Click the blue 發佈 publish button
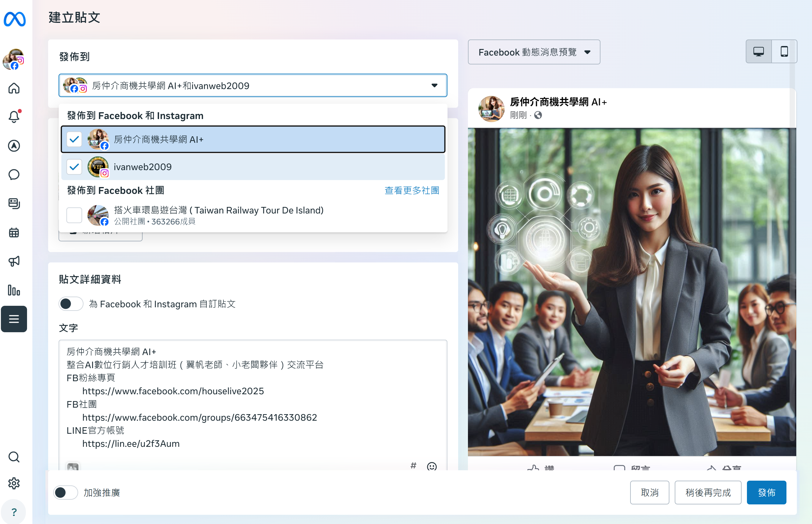Screen dimensions: 812x524 click(766, 492)
